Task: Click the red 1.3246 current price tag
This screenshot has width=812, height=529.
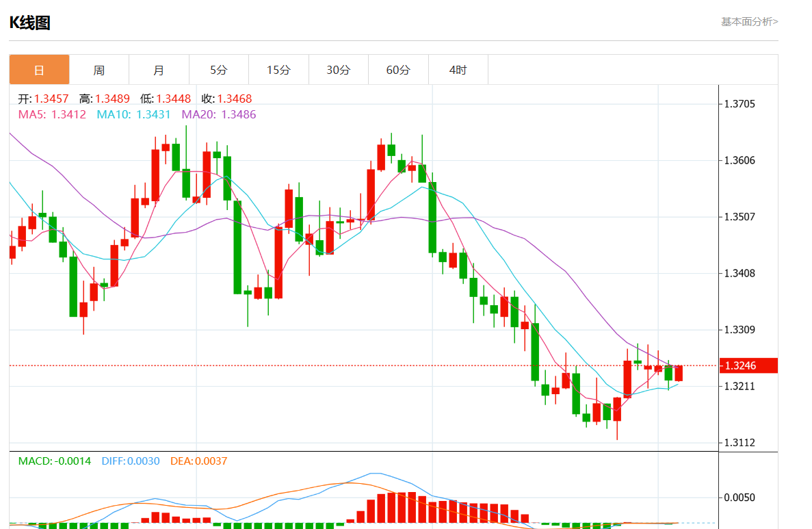Action: coord(748,365)
